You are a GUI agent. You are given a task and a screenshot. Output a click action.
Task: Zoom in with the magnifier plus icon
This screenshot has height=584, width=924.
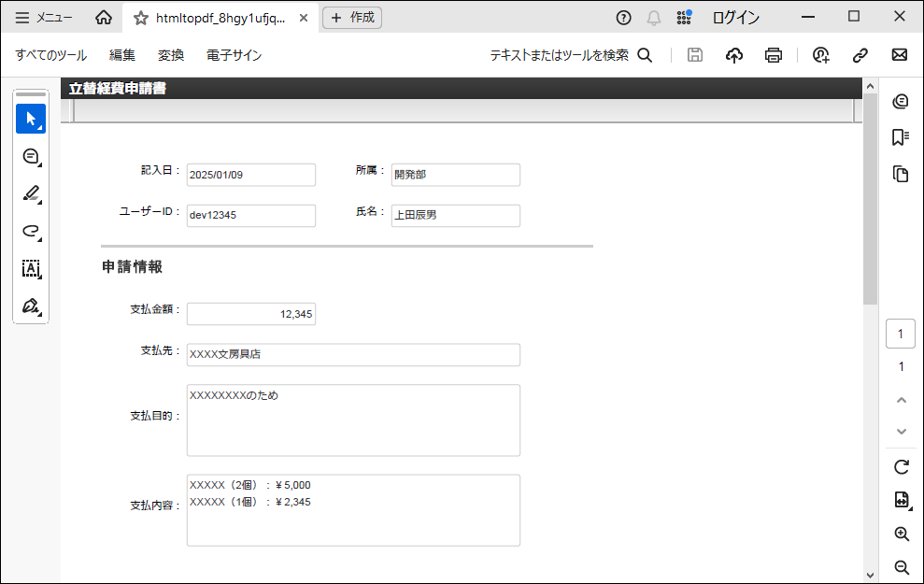[901, 534]
